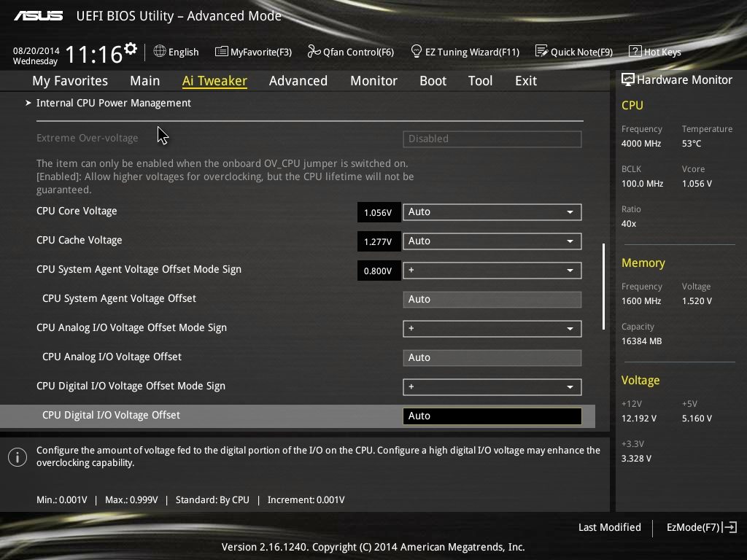This screenshot has height=560, width=747.
Task: Show the Hot Keys list
Action: [655, 52]
